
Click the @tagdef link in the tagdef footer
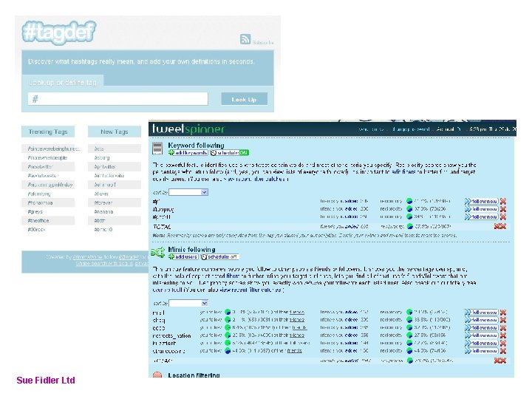129,257
